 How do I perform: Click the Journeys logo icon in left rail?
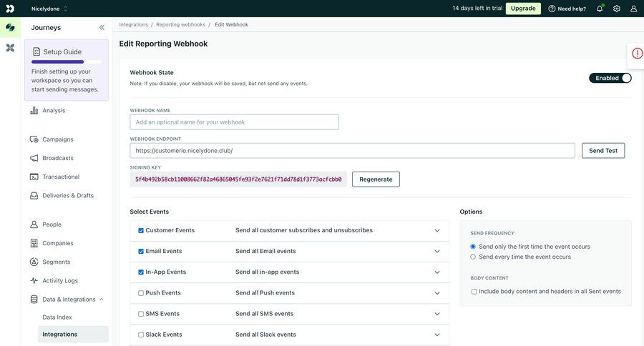10,27
